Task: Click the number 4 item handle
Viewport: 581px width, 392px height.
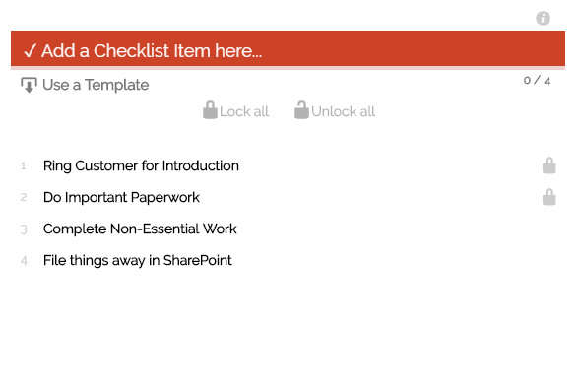Action: [x=24, y=261]
